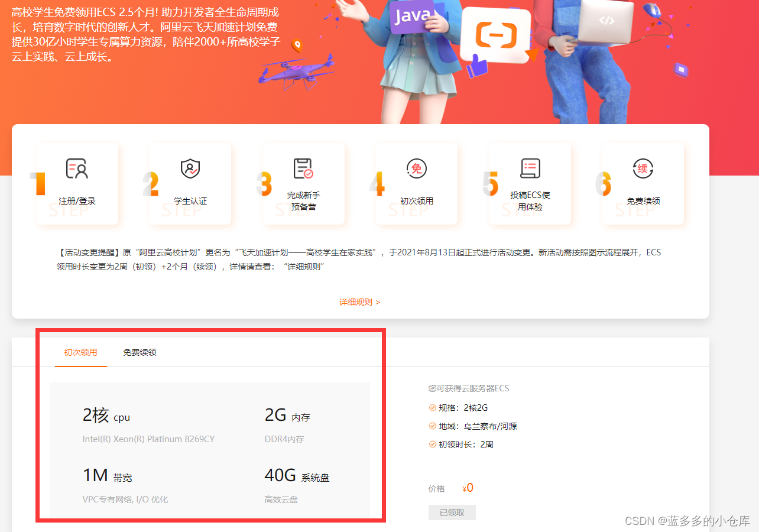Click the 初领时长：2周 text
The image size is (759, 532).
[x=466, y=444]
